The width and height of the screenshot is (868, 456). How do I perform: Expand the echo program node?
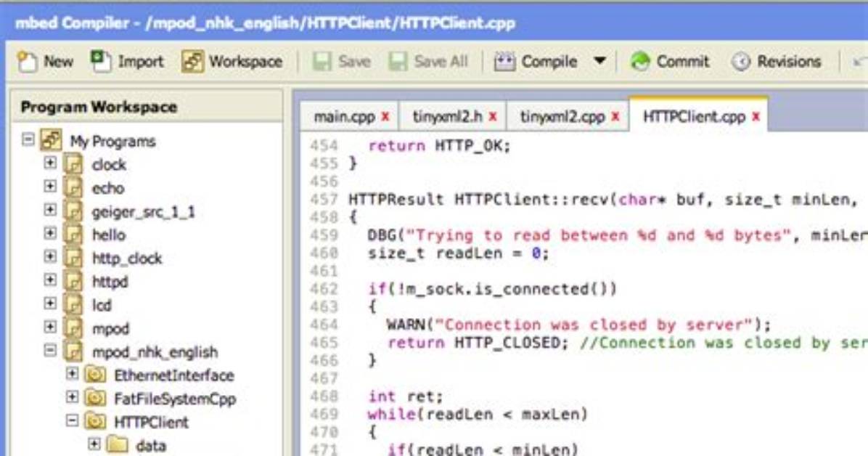(x=50, y=186)
